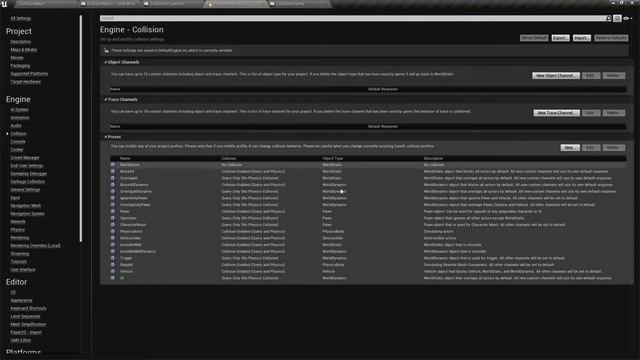Click the icon beside the PhysicsActor preset
The width and height of the screenshot is (640, 360).
pos(113,231)
